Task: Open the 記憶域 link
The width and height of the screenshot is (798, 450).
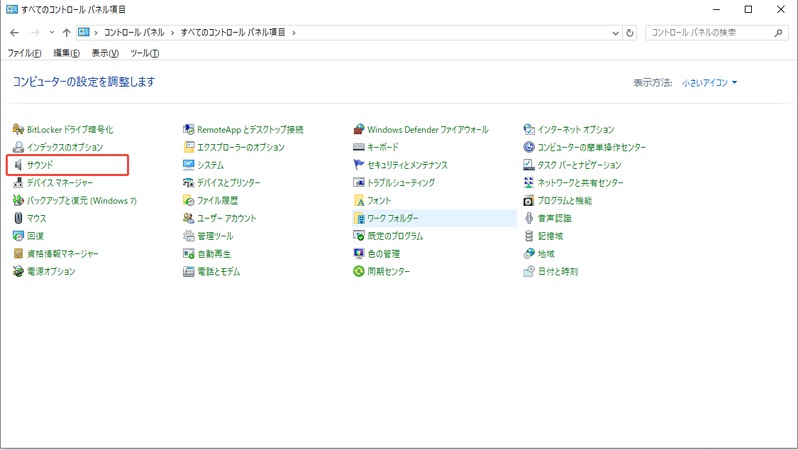Action: click(x=551, y=236)
